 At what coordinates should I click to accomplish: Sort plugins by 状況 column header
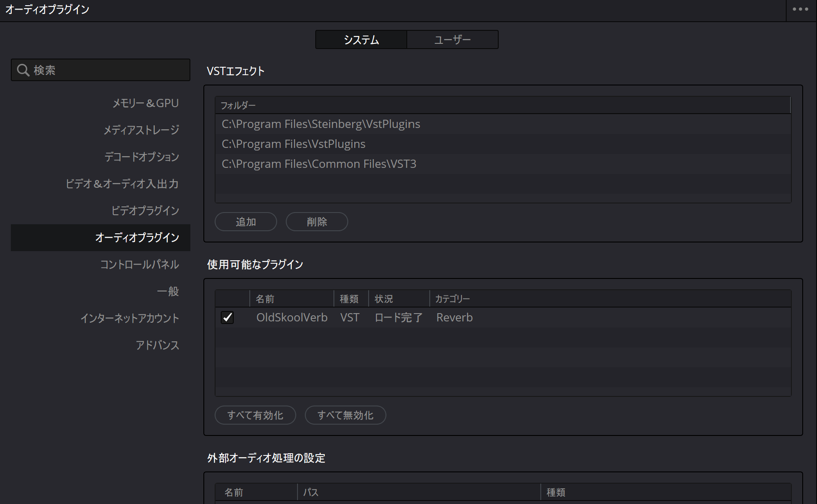pos(399,299)
